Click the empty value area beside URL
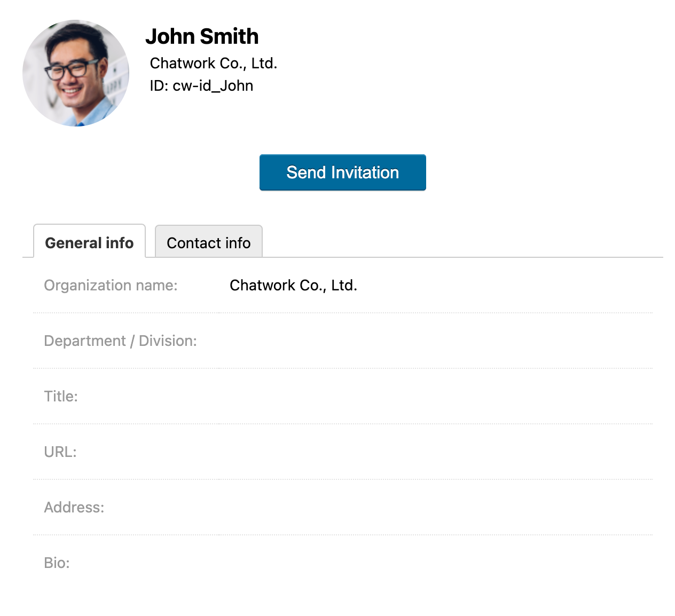Viewport: 675px width, 616px height. coord(436,452)
